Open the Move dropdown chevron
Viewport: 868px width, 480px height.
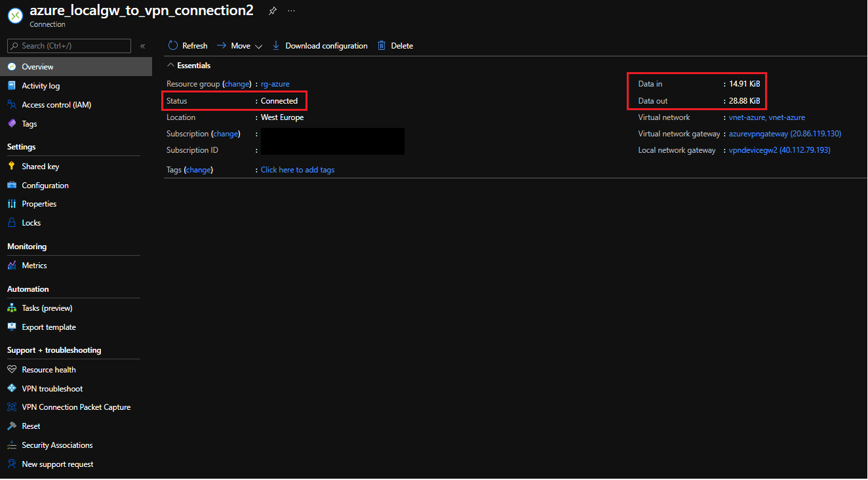point(258,47)
